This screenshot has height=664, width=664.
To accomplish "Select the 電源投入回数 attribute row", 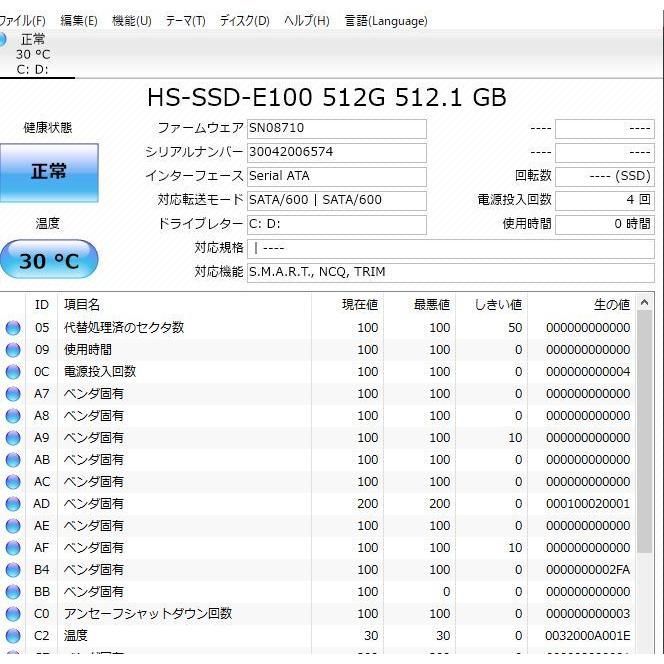I will [318, 372].
